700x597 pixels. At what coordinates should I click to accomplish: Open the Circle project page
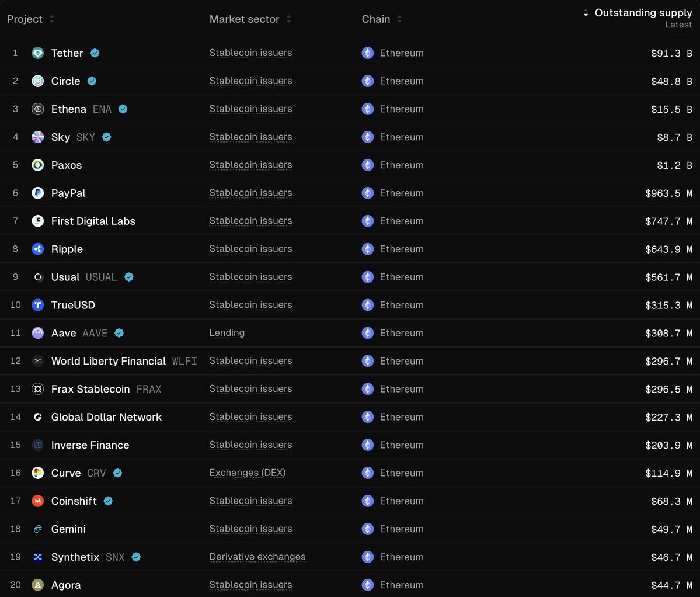65,81
